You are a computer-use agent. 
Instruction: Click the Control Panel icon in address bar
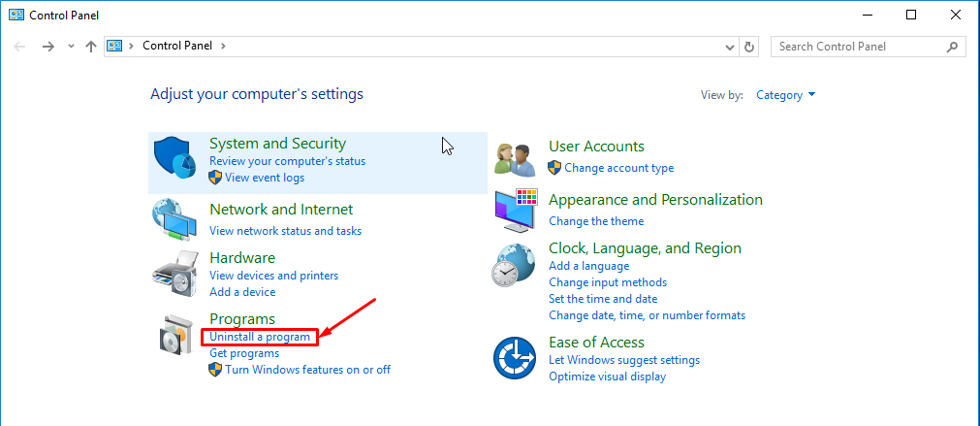tap(113, 46)
